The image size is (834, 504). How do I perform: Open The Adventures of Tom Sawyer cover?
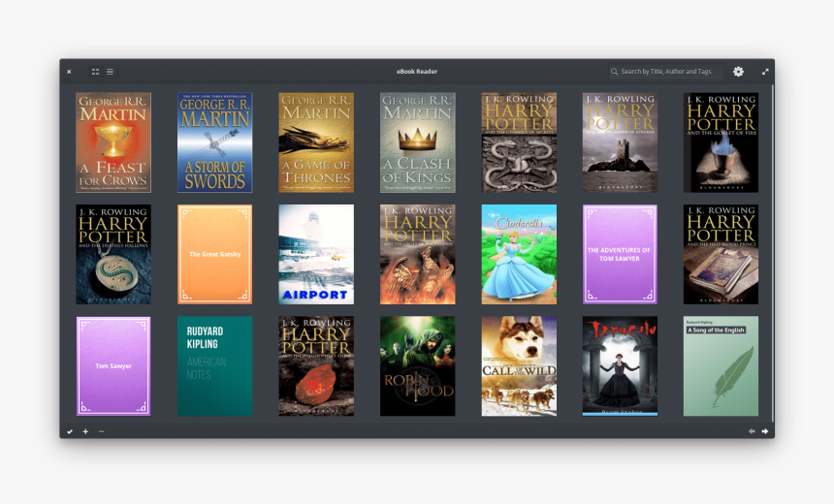(621, 254)
